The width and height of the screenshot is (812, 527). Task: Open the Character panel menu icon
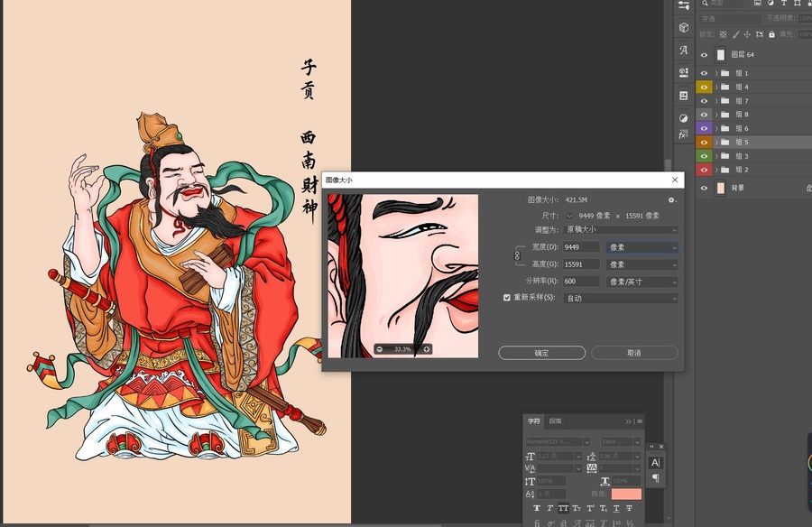(640, 421)
